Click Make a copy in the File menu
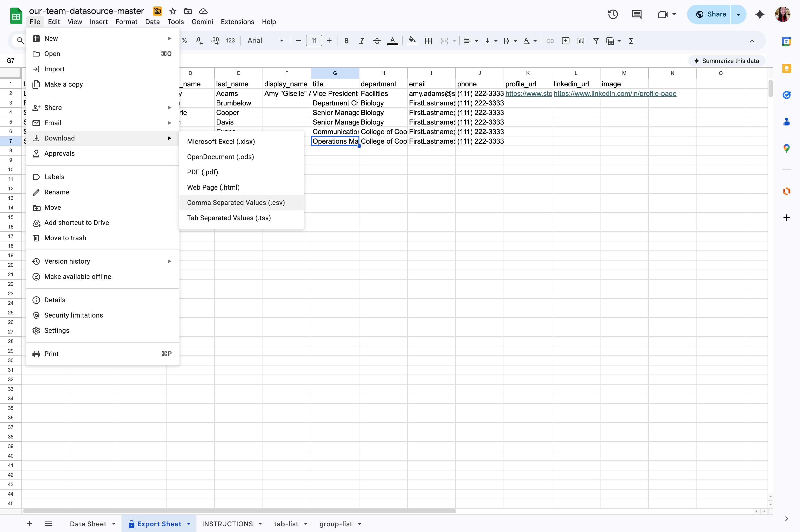 [102, 84]
